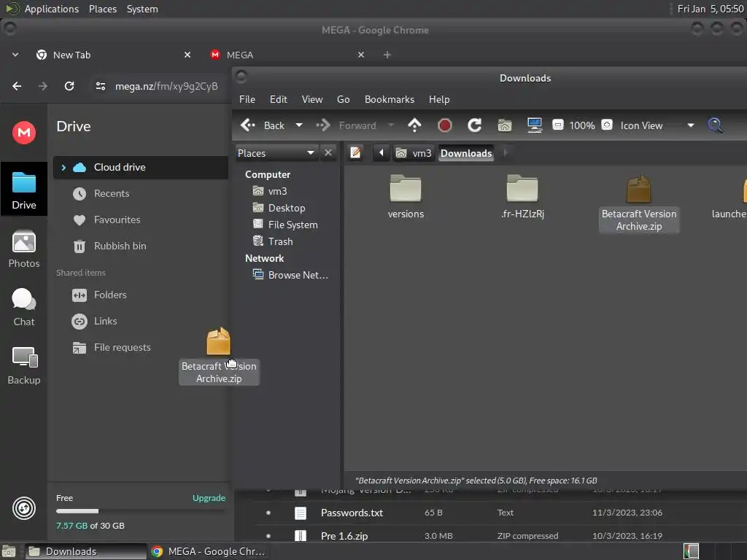Open the Applications menu in top panel
Screen dimensions: 747x560
(52, 9)
